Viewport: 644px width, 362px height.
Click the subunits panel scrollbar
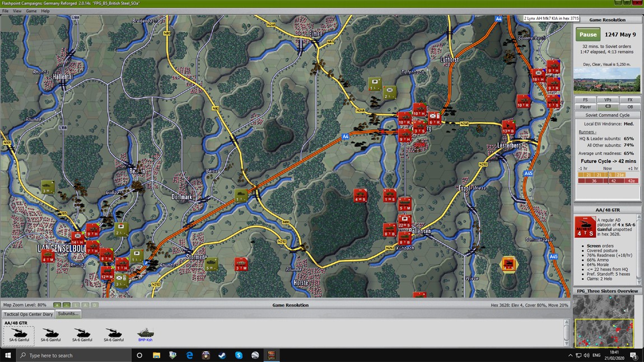[566, 333]
